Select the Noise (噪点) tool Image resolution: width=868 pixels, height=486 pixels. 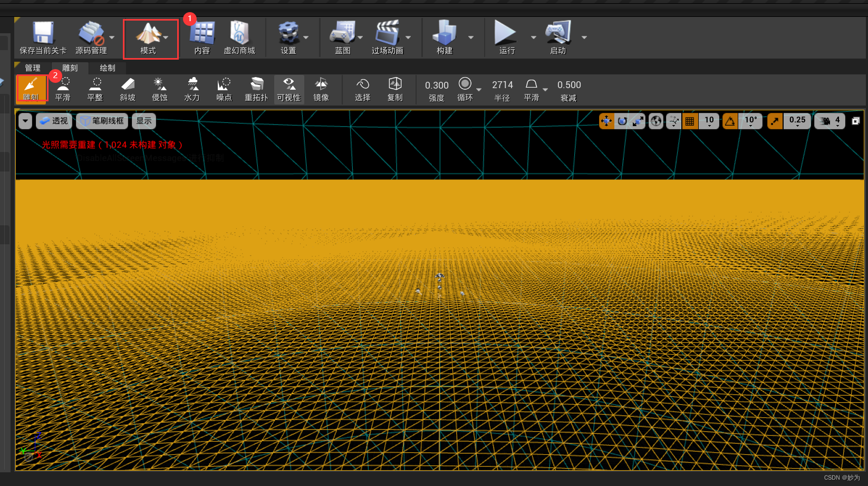coord(224,88)
